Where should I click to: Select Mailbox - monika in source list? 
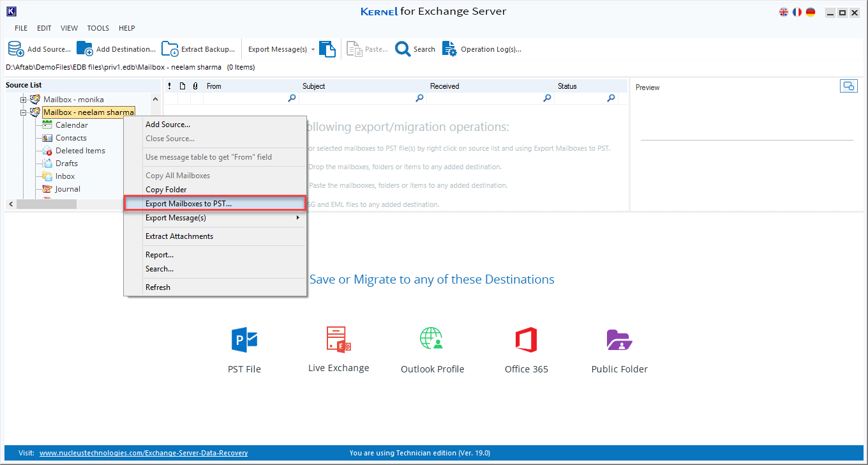(x=73, y=100)
